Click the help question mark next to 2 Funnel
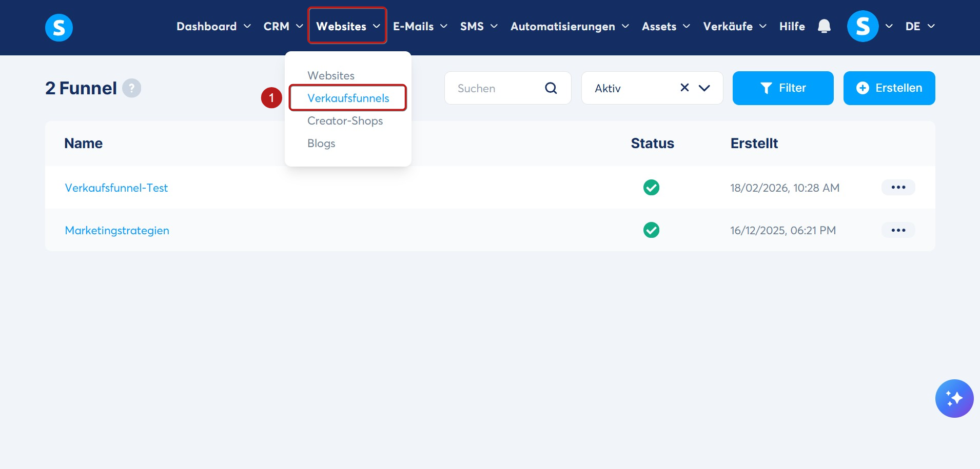Viewport: 980px width, 469px height. 132,88
